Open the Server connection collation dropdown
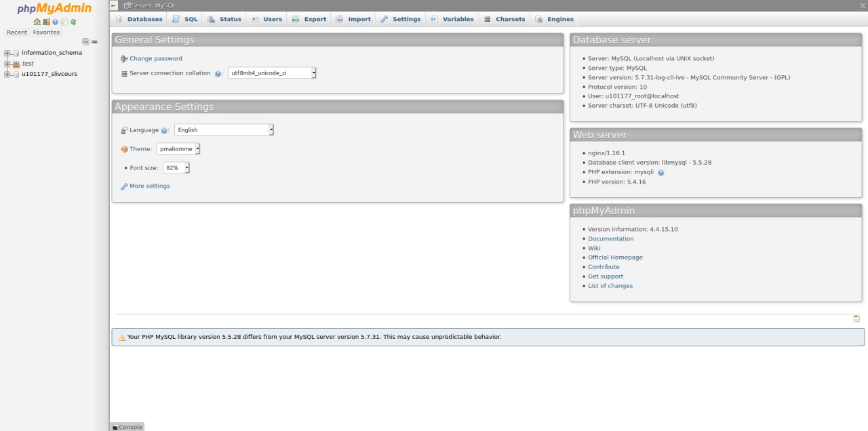 coord(272,73)
